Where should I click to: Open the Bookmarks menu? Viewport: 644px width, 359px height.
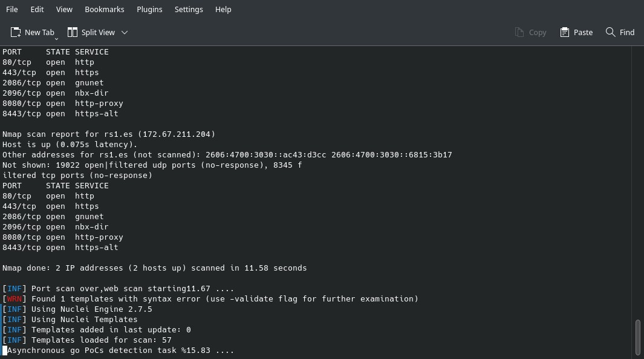coord(105,9)
